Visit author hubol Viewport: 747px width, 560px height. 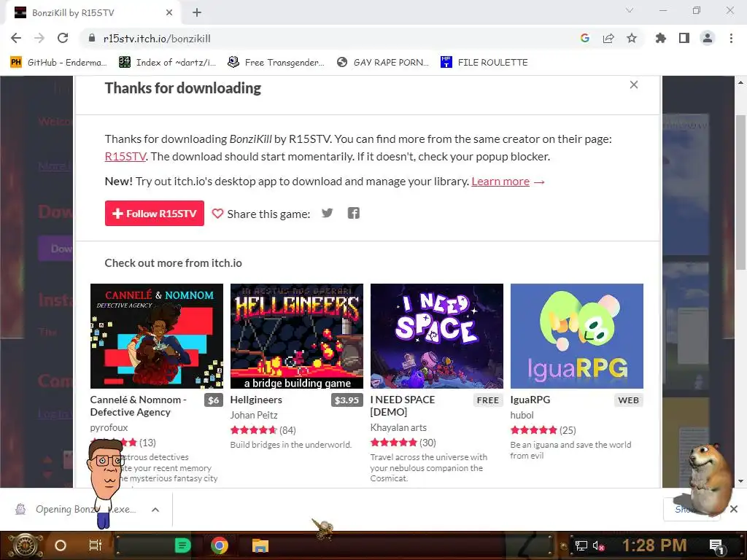[x=522, y=415]
